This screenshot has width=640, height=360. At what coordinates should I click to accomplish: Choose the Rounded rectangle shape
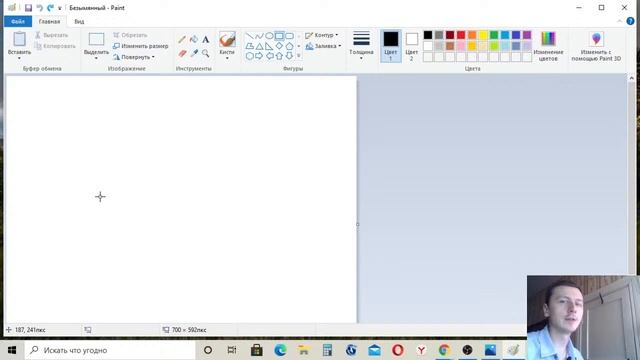(x=289, y=36)
